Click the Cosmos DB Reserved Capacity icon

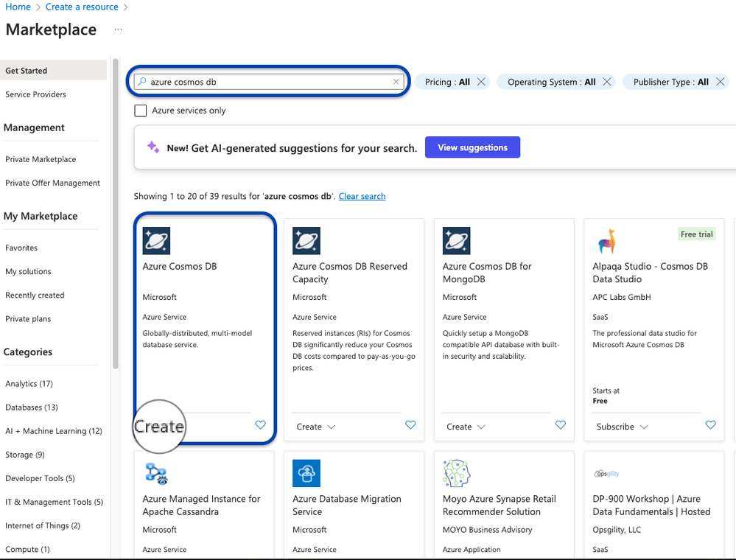tap(306, 241)
